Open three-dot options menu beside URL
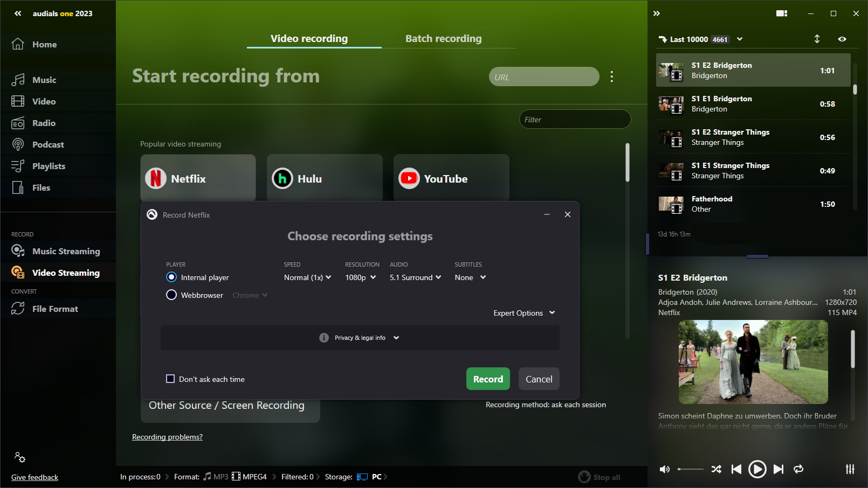This screenshot has width=868, height=488. [x=611, y=76]
